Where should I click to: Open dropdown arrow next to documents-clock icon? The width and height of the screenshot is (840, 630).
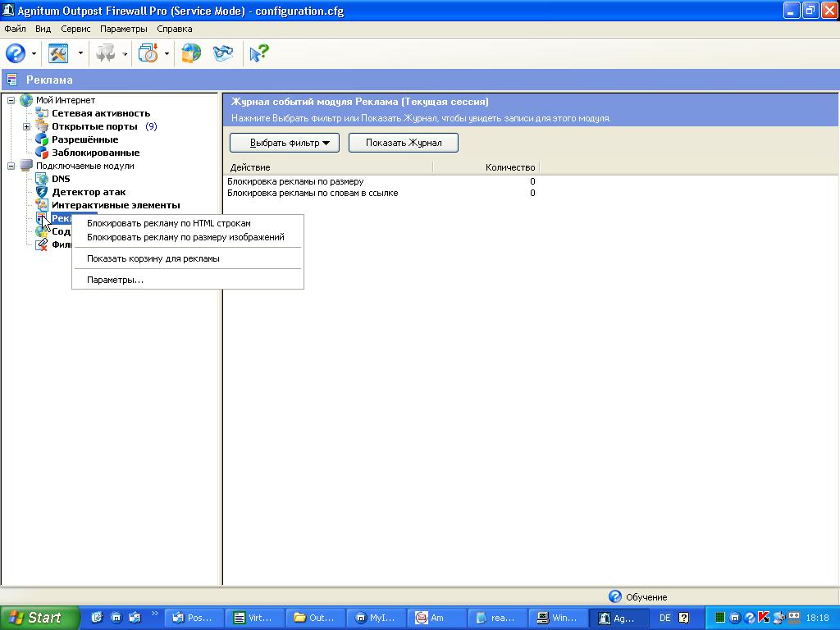point(167,53)
